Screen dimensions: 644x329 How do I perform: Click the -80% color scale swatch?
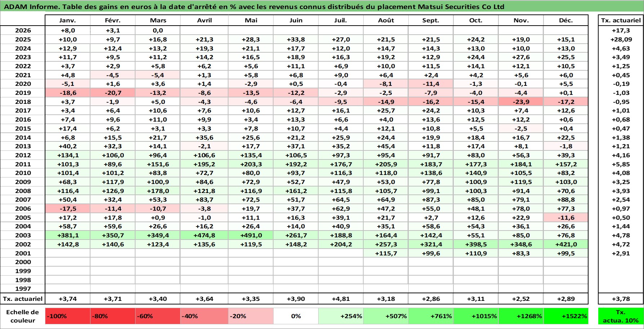coord(113,316)
